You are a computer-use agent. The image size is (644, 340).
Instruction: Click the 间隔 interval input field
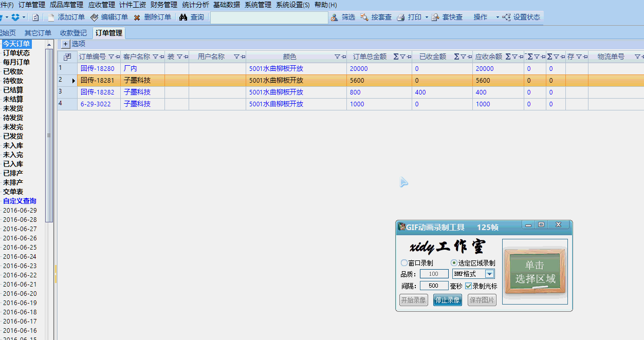tap(434, 286)
